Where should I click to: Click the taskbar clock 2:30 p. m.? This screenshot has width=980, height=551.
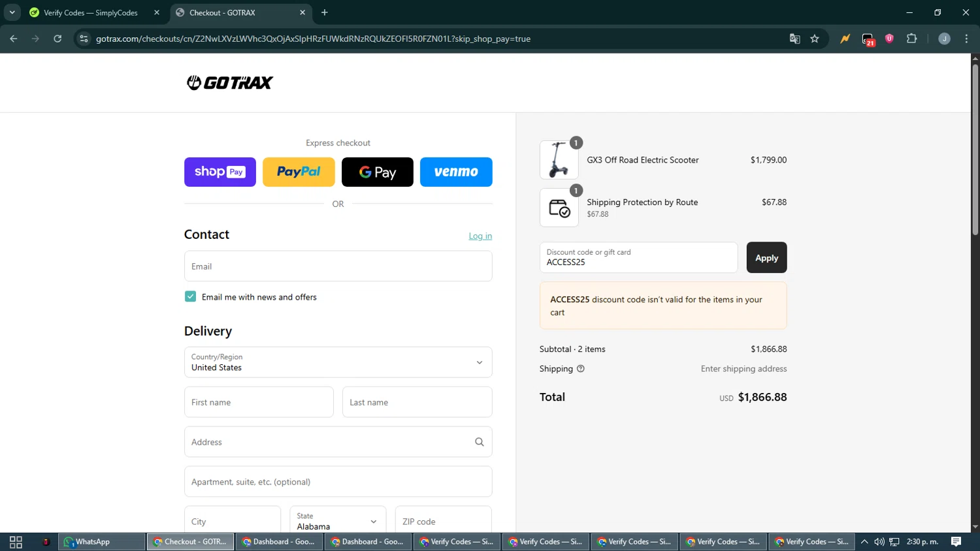pyautogui.click(x=923, y=542)
